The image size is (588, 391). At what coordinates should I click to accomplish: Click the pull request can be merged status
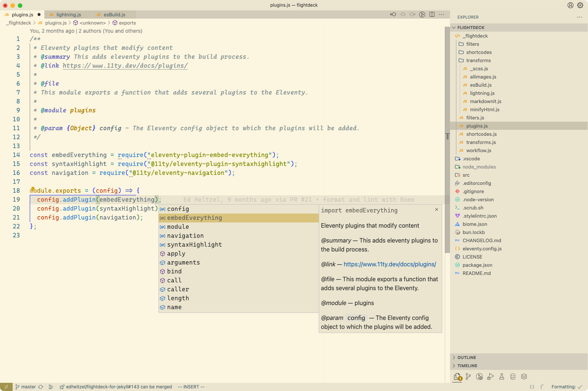click(119, 387)
